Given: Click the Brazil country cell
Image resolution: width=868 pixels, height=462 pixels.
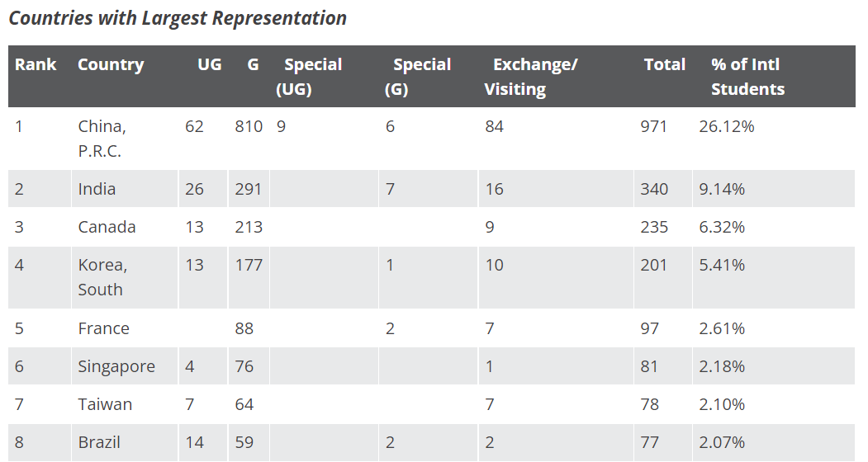Looking at the screenshot, I should (99, 442).
